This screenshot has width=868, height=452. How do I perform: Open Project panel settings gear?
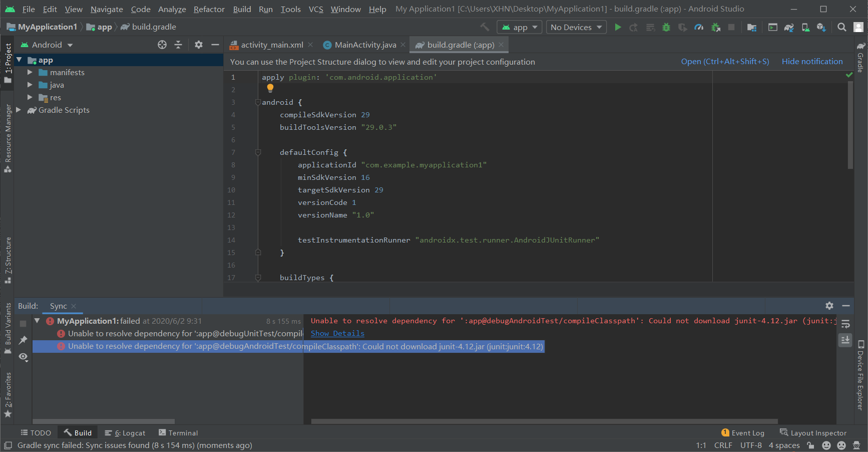pos(199,45)
